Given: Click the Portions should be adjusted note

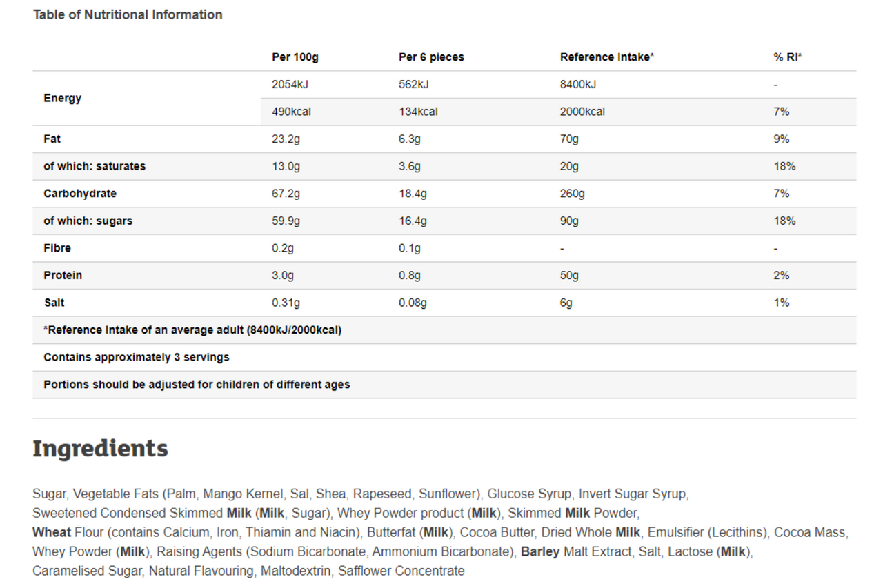Looking at the screenshot, I should [x=197, y=385].
